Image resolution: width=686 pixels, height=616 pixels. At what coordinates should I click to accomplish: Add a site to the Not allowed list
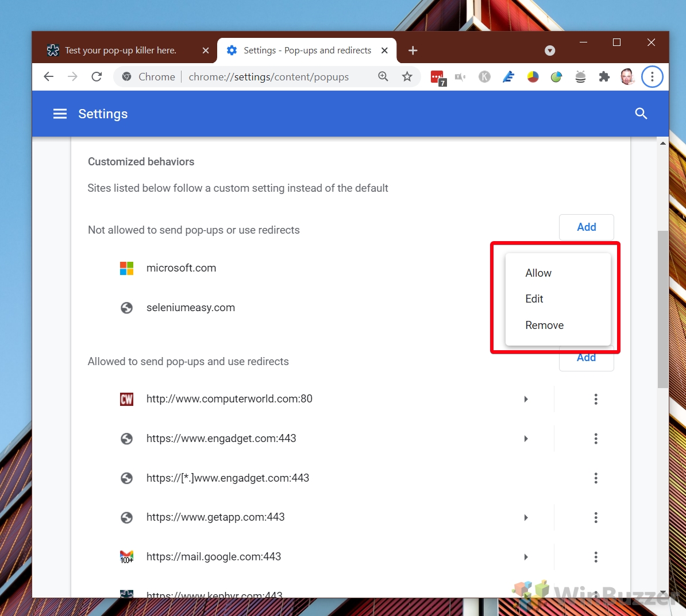586,227
